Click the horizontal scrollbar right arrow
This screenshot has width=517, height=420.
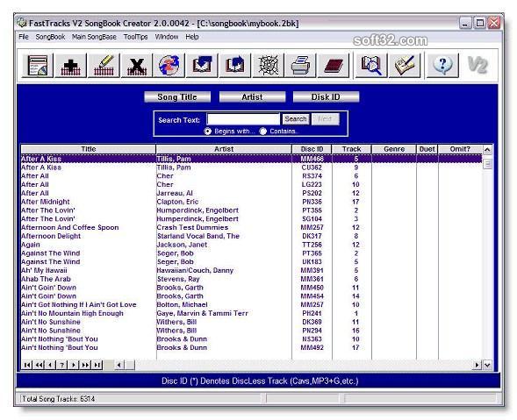tap(478, 365)
